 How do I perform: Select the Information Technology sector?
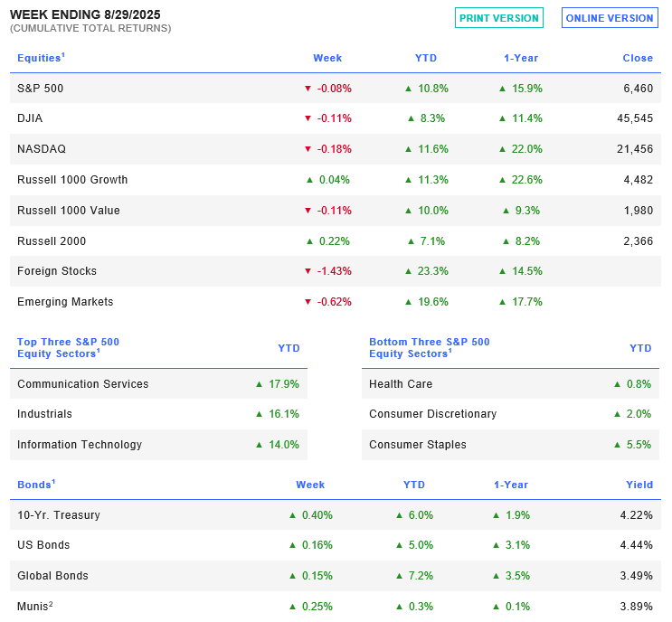coord(80,445)
